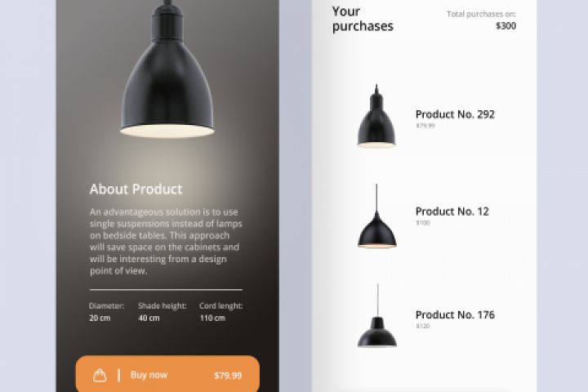Image resolution: width=588 pixels, height=392 pixels.
Task: Click the large black pendant lamp image
Action: pyautogui.click(x=167, y=78)
